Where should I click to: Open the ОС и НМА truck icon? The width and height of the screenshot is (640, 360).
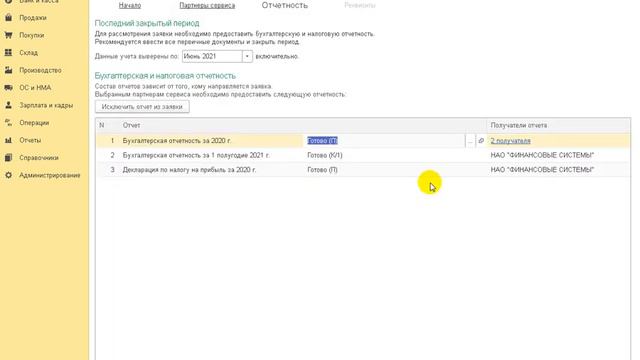[9, 88]
